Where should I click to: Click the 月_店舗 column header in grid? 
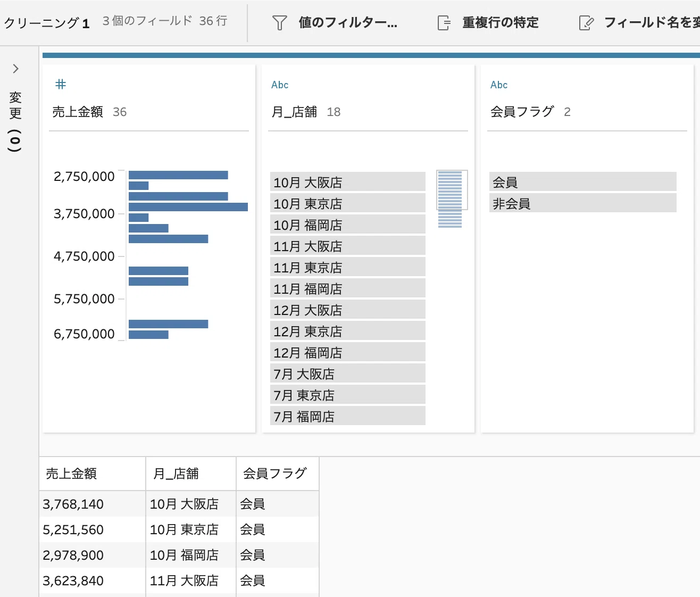191,474
